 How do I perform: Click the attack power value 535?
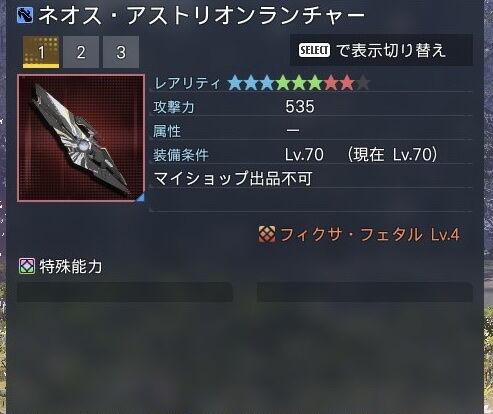tap(300, 107)
